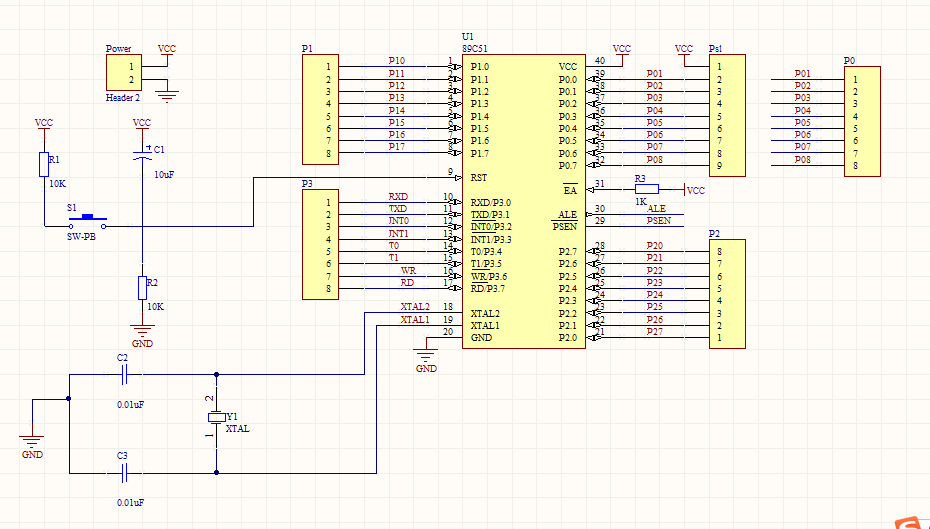Select the P3 header connector block

click(x=319, y=245)
